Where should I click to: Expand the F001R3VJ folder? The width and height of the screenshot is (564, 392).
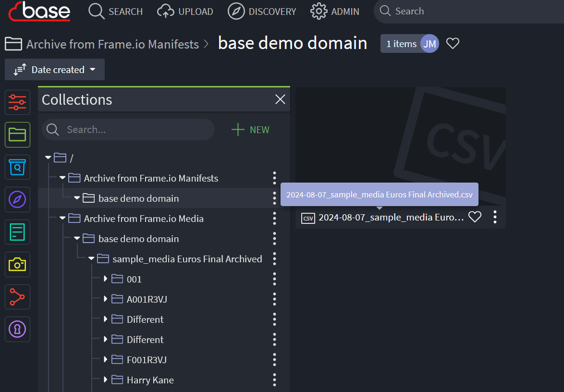pyautogui.click(x=105, y=359)
